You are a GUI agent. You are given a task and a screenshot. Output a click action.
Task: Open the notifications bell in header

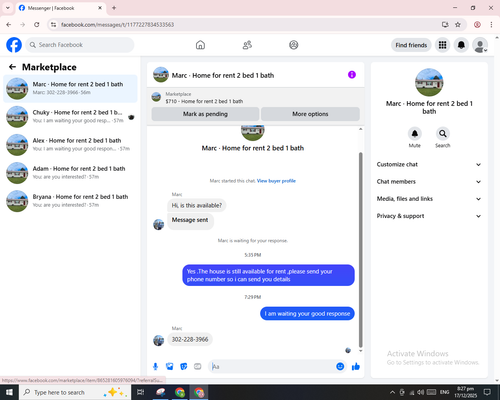click(461, 45)
